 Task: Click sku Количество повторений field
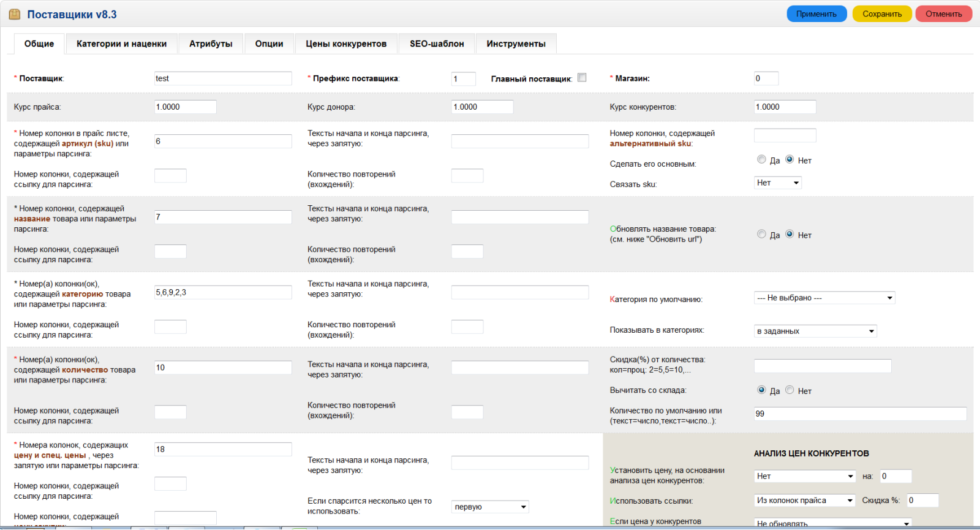(467, 176)
